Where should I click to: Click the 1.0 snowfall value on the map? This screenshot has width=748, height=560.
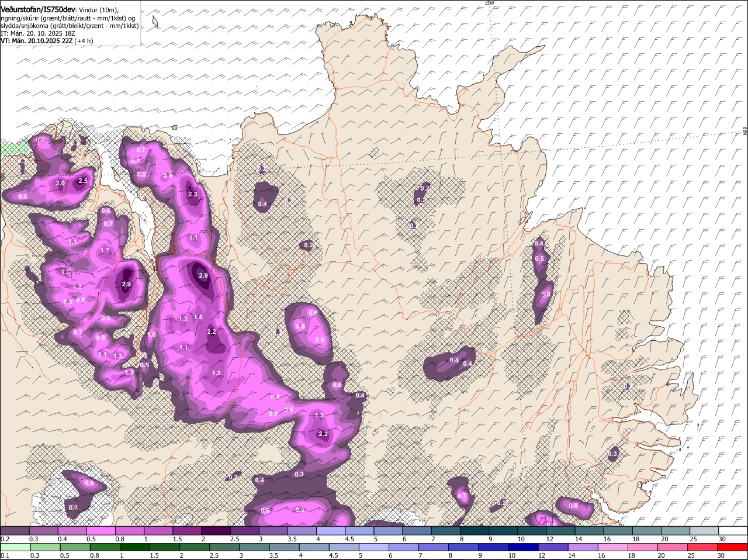pyautogui.click(x=152, y=335)
